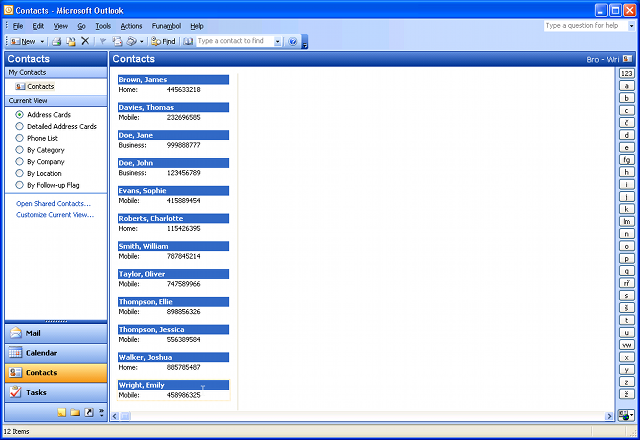
Task: Jump to letter t in index
Action: (627, 320)
